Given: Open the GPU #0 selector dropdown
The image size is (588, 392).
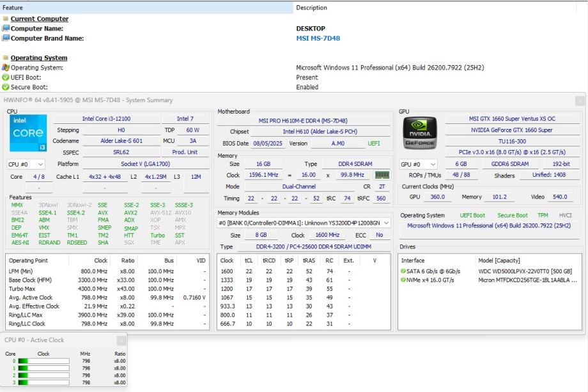Looking at the screenshot, I should (419, 164).
